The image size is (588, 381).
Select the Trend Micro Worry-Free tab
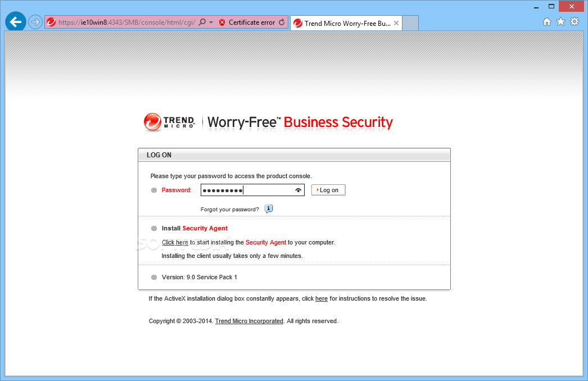(x=346, y=23)
